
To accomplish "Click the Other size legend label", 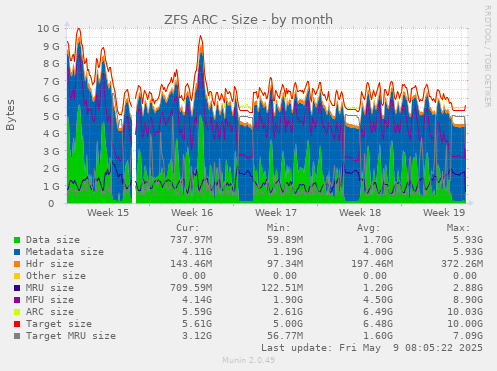I will point(56,276).
